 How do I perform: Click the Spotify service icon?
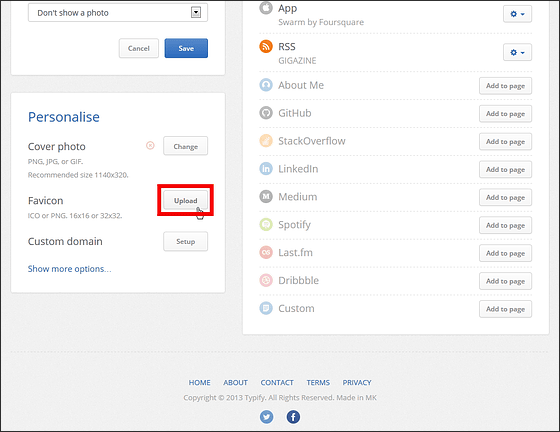coord(266,225)
